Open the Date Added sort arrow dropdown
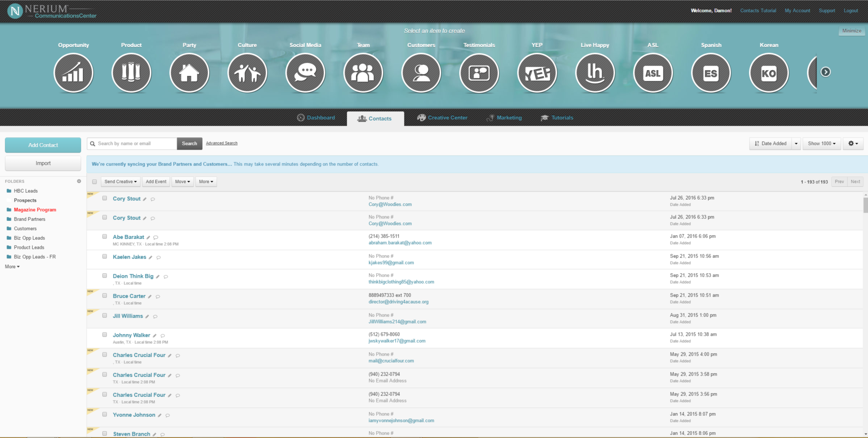This screenshot has width=868, height=438. [796, 143]
